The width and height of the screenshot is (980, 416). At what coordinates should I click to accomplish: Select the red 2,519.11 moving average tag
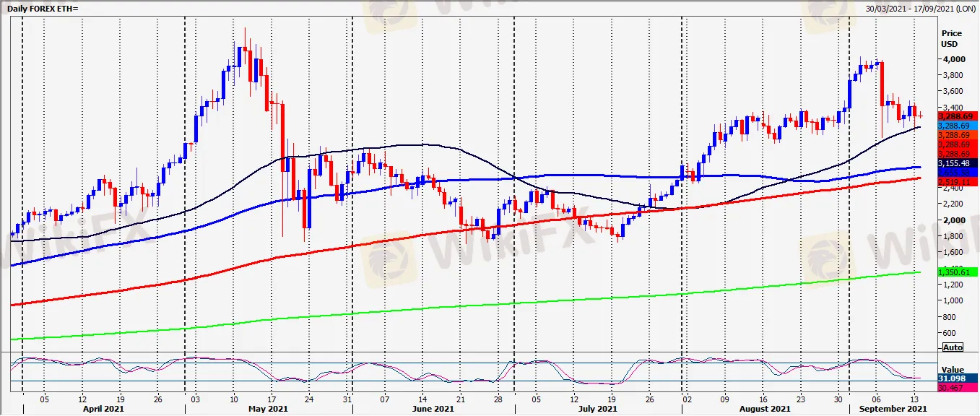[x=957, y=182]
